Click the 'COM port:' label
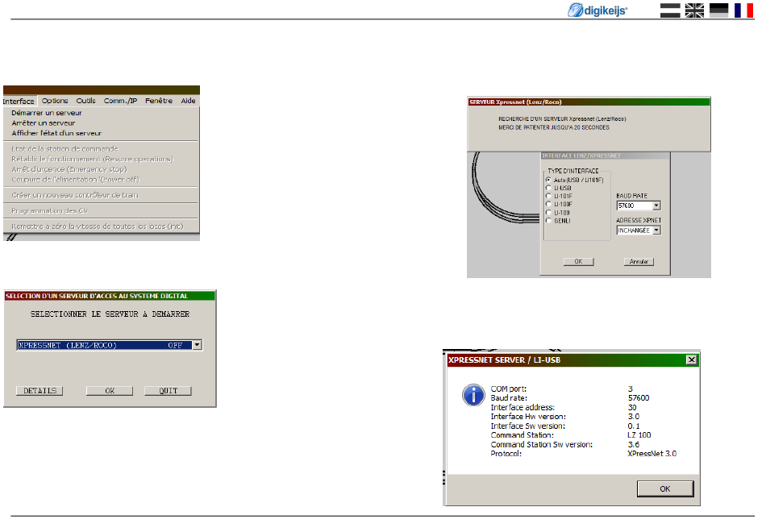 coord(509,389)
